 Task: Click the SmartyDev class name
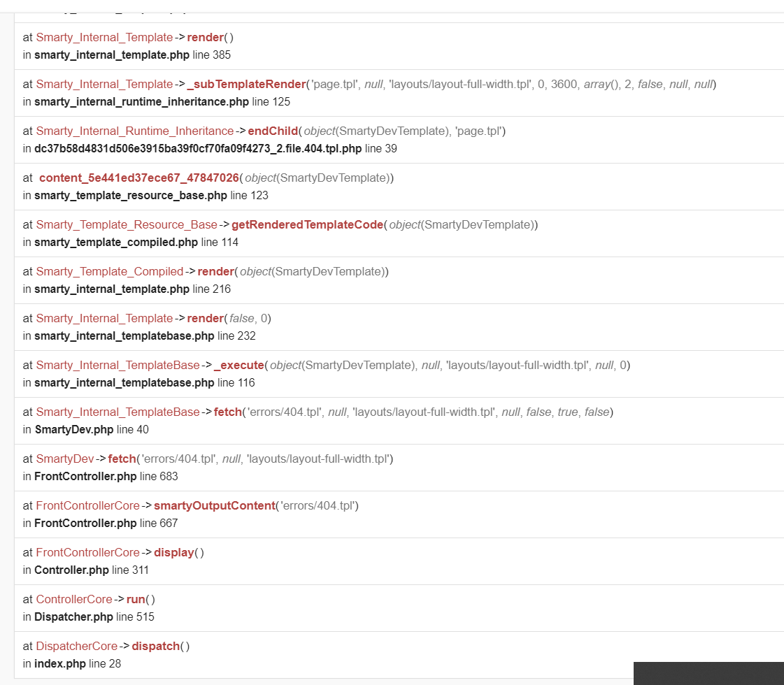tap(64, 459)
